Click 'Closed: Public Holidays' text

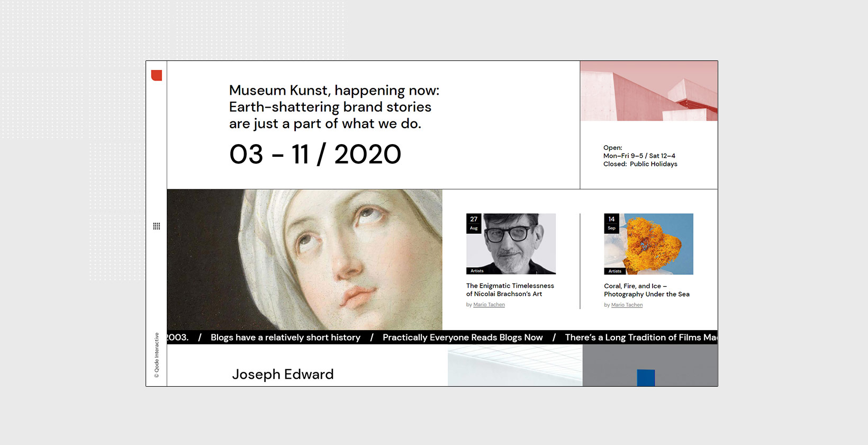click(x=640, y=164)
